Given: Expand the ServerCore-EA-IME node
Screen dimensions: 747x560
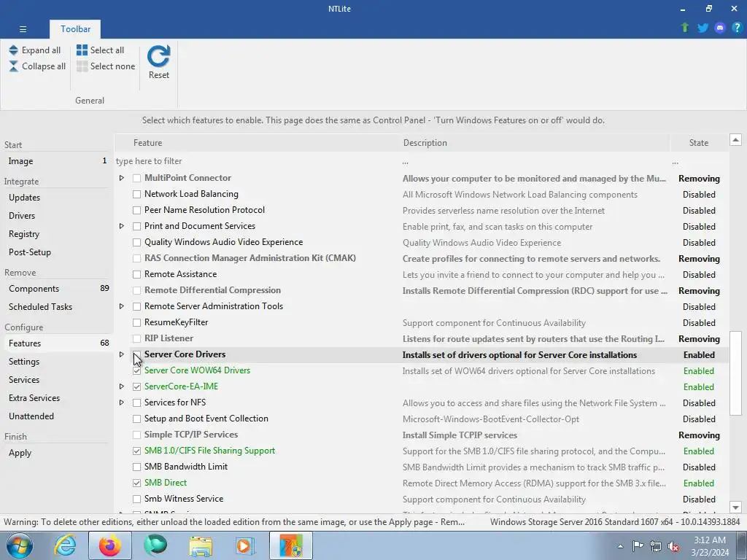Looking at the screenshot, I should [122, 386].
